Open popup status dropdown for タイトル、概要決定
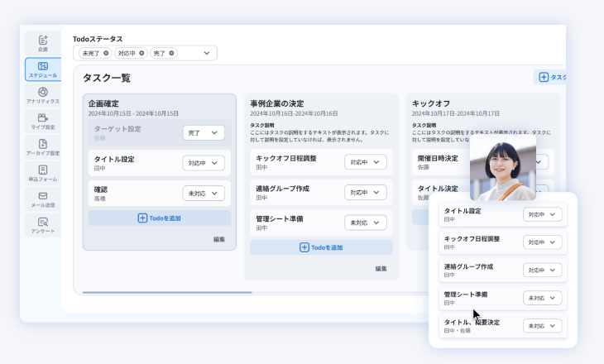The height and width of the screenshot is (364, 604). pyautogui.click(x=542, y=326)
